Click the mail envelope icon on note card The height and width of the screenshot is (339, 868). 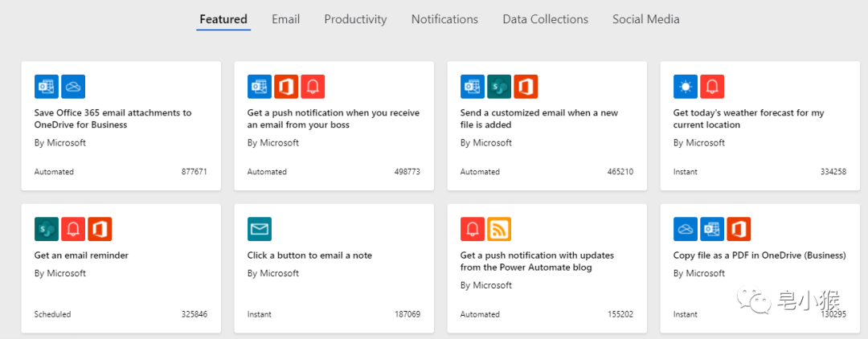pos(260,229)
